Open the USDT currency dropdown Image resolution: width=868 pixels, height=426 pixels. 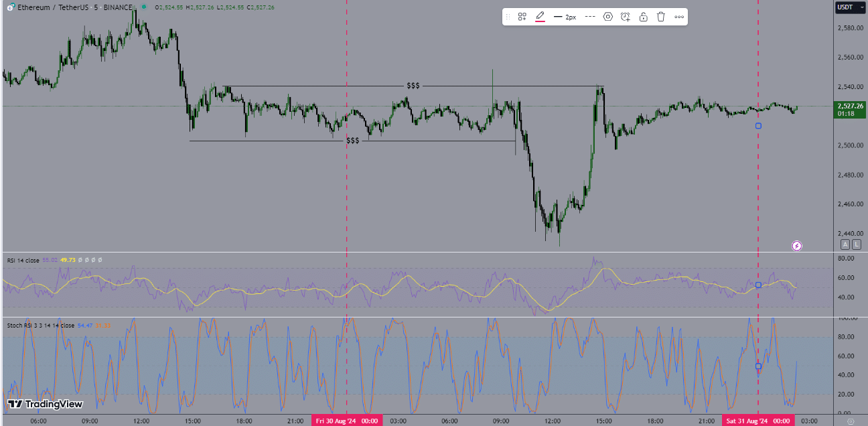[851, 7]
